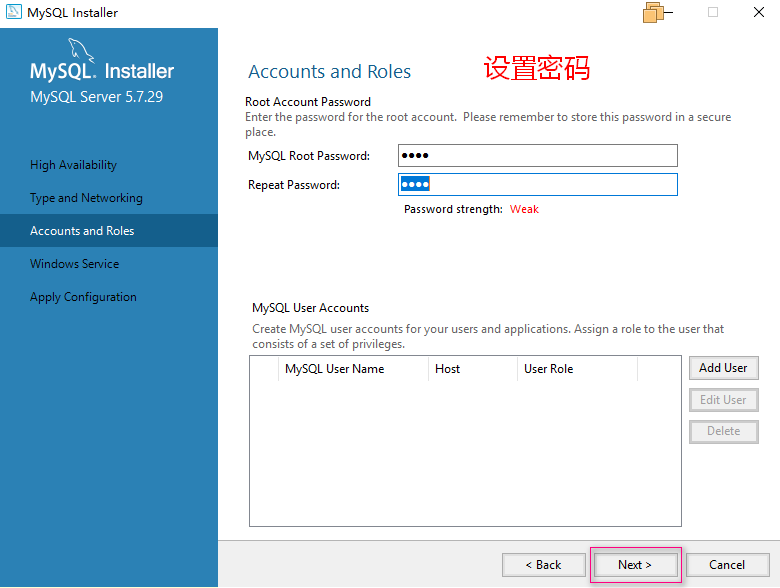
Task: Click the disabled Delete button
Action: click(x=723, y=431)
